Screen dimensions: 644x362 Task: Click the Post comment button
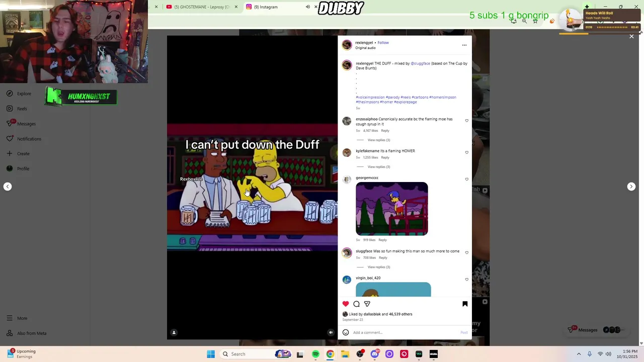464,332
